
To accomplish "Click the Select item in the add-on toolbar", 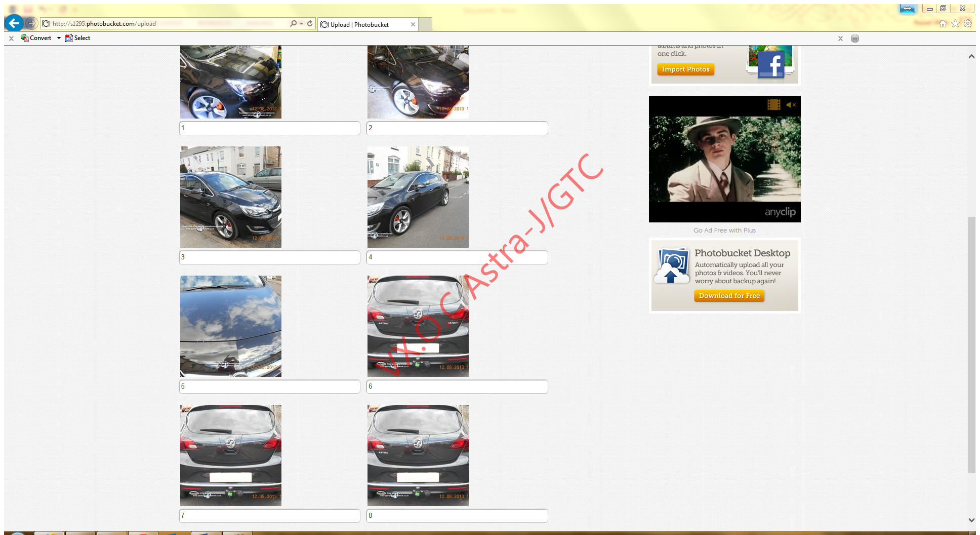I will 77,38.
